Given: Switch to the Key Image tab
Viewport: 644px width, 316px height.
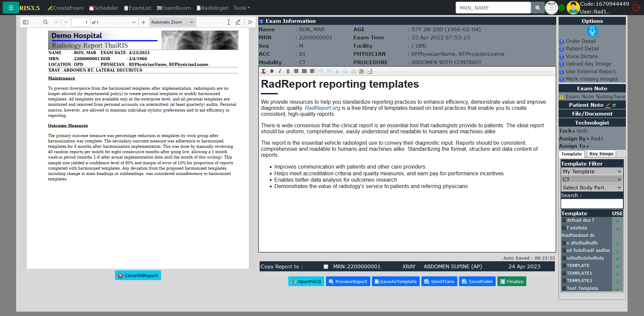Looking at the screenshot, I should pyautogui.click(x=601, y=154).
